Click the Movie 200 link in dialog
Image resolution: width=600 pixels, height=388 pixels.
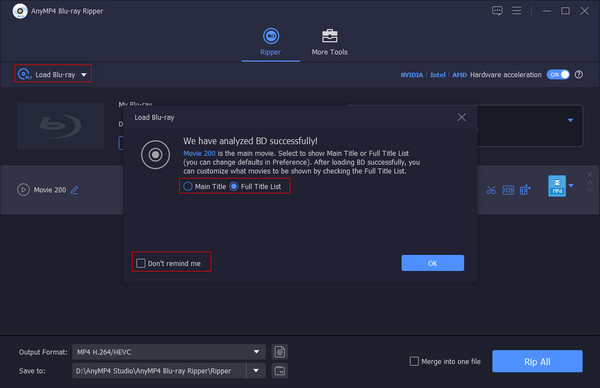pyautogui.click(x=199, y=153)
